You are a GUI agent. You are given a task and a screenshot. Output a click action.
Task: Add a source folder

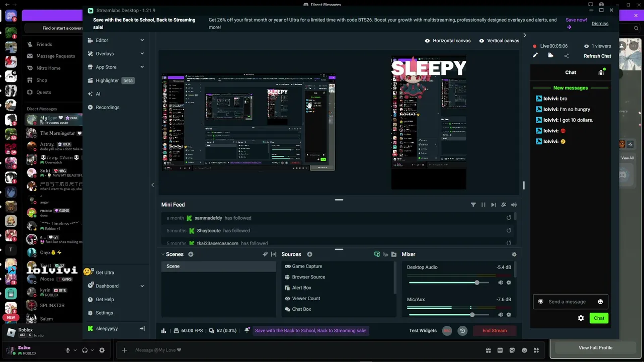click(x=394, y=254)
